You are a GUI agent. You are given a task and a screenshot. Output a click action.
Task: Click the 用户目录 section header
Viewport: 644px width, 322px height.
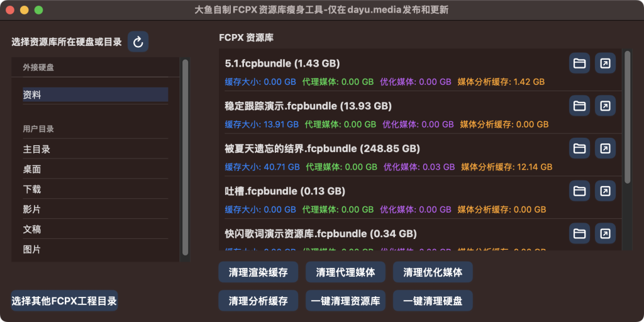[38, 129]
